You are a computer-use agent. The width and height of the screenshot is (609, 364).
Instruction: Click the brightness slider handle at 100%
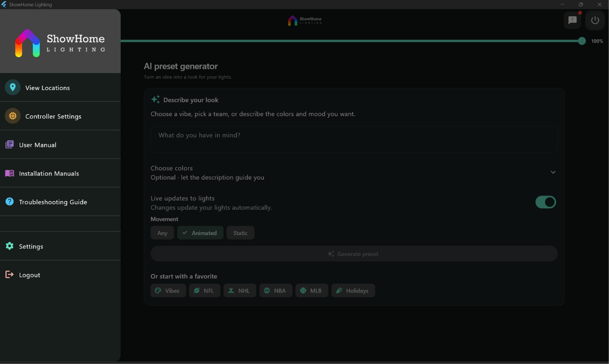582,41
